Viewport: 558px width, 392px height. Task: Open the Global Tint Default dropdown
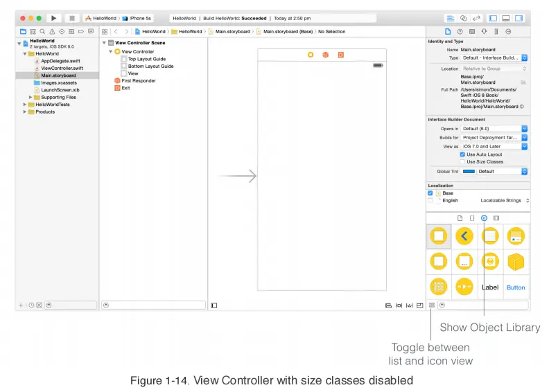502,172
